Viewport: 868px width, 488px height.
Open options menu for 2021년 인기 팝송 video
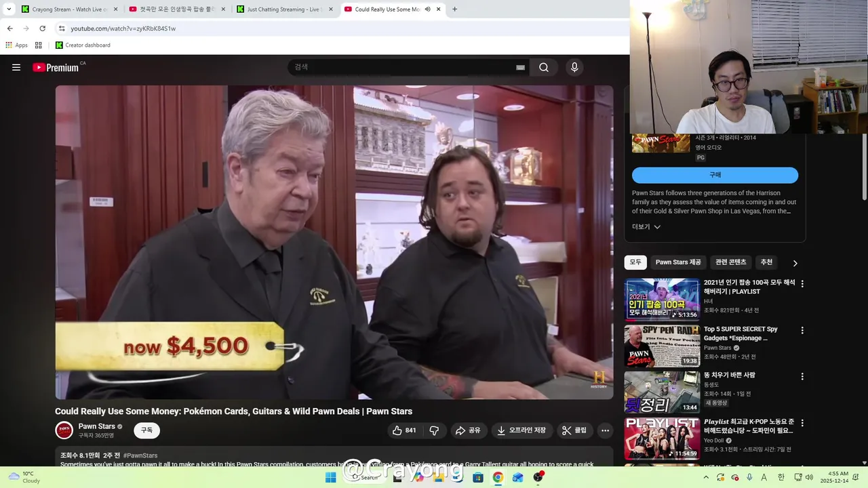[x=802, y=284]
